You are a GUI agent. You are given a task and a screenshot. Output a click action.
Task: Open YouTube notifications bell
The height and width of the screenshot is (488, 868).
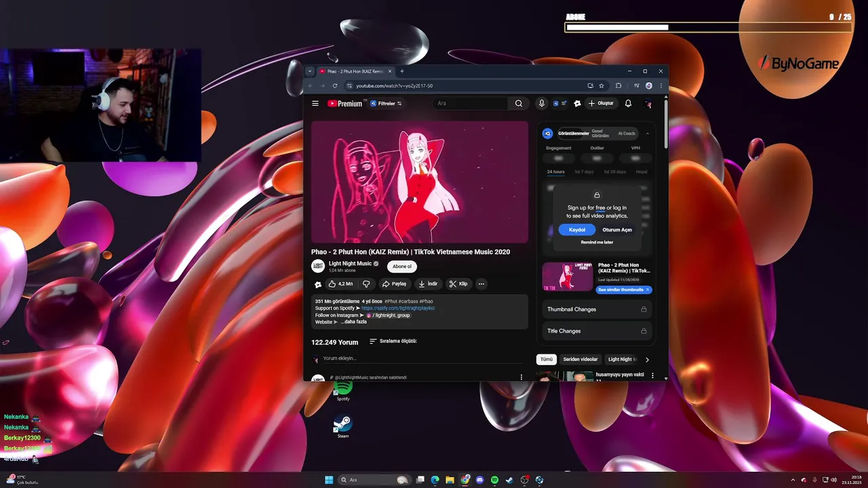point(628,104)
